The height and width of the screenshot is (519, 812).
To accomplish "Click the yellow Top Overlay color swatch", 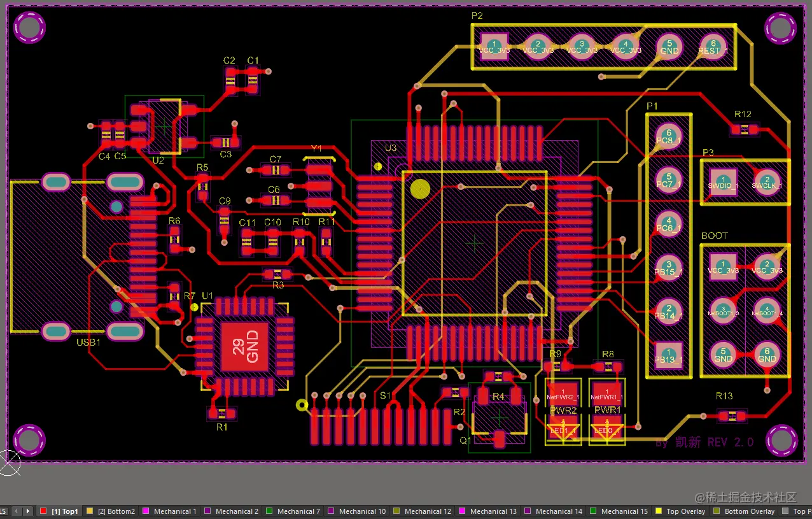I will [x=659, y=511].
